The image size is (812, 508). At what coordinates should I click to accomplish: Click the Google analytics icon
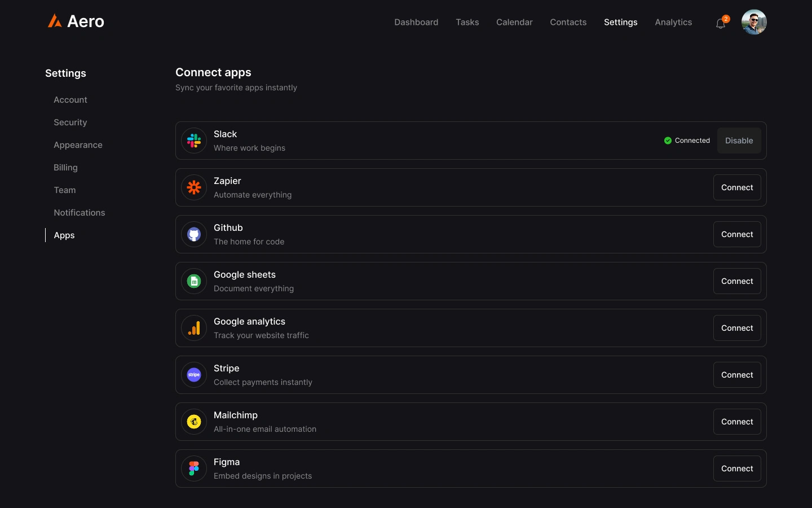click(x=194, y=328)
